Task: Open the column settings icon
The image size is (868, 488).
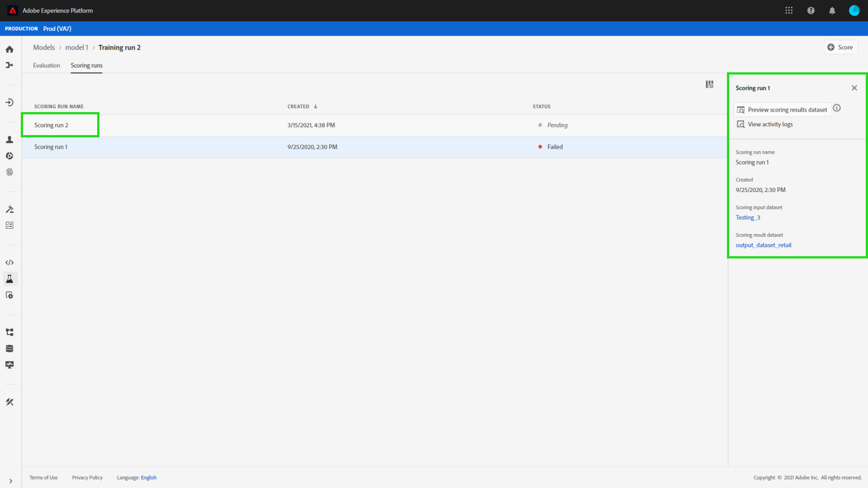Action: (x=709, y=84)
